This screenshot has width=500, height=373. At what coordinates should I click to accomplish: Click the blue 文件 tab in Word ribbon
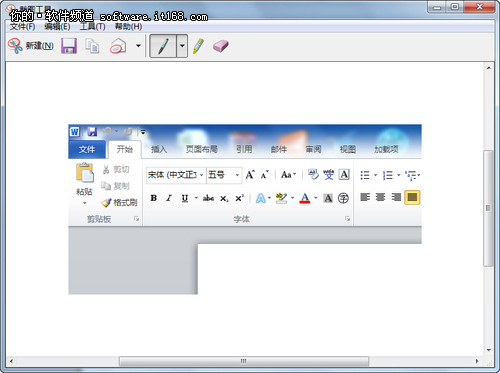[87, 149]
